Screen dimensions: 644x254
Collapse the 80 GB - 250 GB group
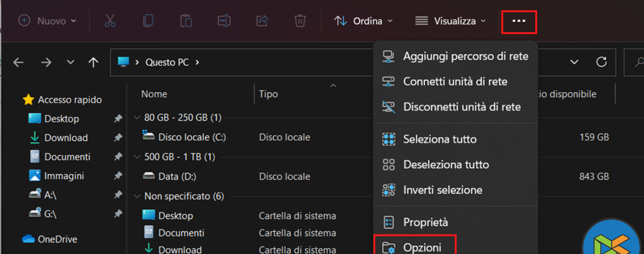tap(137, 118)
